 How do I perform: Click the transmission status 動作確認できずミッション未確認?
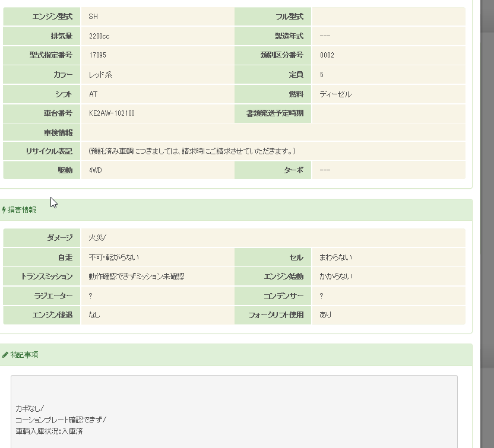pos(137,277)
